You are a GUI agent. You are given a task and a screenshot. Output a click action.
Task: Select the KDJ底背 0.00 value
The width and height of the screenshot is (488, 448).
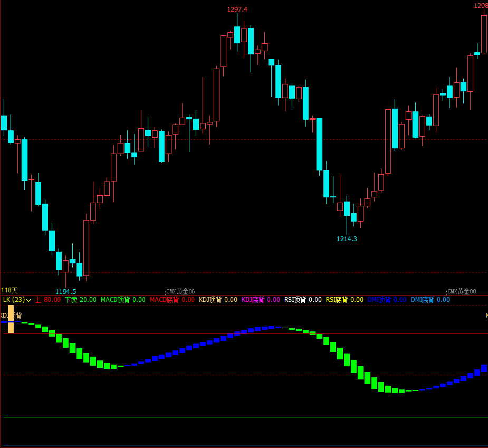click(x=261, y=300)
